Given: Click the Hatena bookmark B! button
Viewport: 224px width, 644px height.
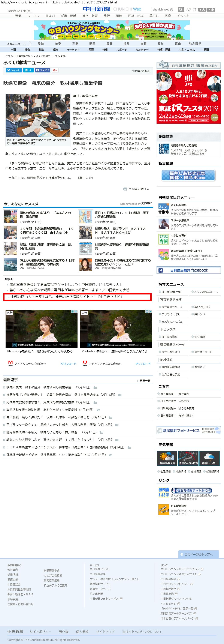Looking at the screenshot, I should point(28,70).
